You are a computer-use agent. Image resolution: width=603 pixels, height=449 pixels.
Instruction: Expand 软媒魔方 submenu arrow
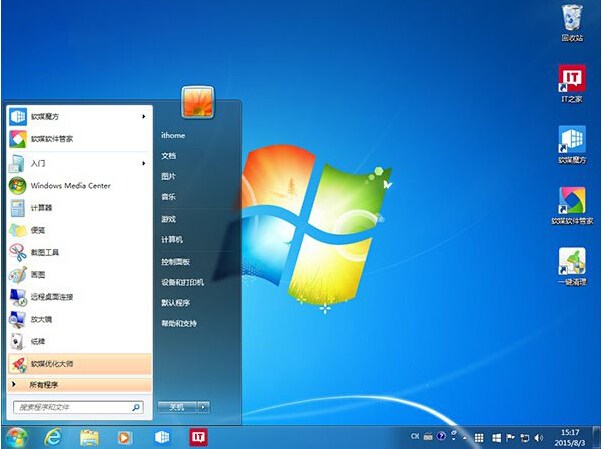coord(145,116)
